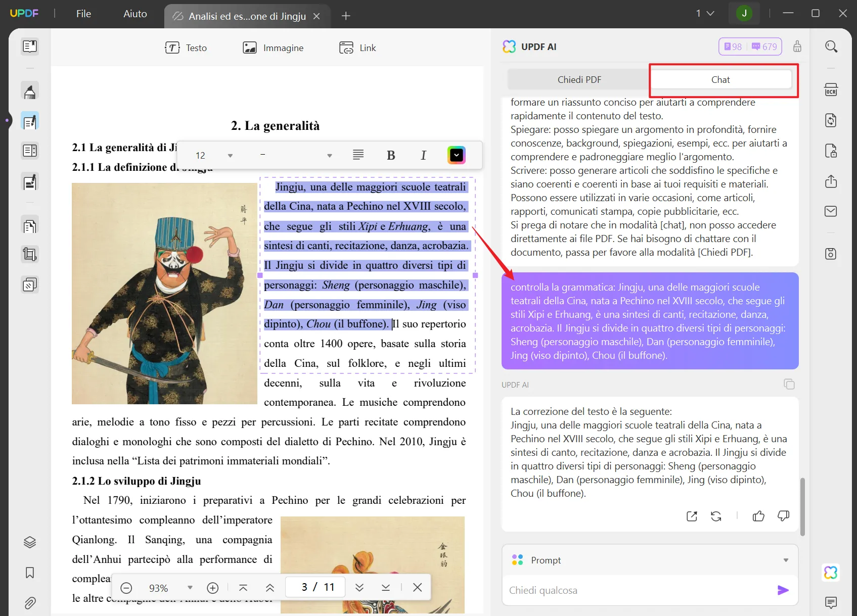Open the Aiuto menu

pyautogui.click(x=135, y=14)
